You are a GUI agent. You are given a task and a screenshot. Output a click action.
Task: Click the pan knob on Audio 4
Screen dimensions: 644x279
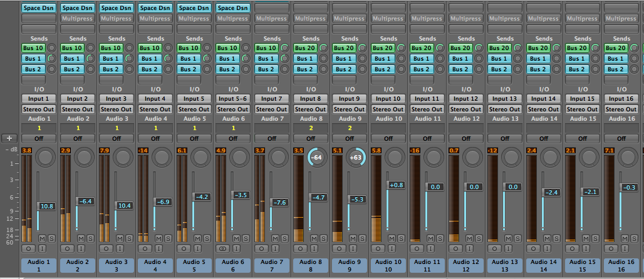point(162,157)
